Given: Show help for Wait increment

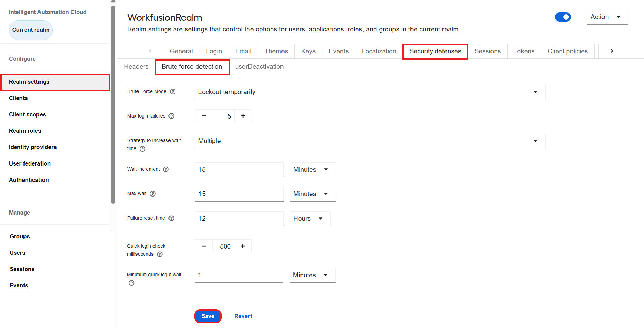Looking at the screenshot, I should point(166,169).
